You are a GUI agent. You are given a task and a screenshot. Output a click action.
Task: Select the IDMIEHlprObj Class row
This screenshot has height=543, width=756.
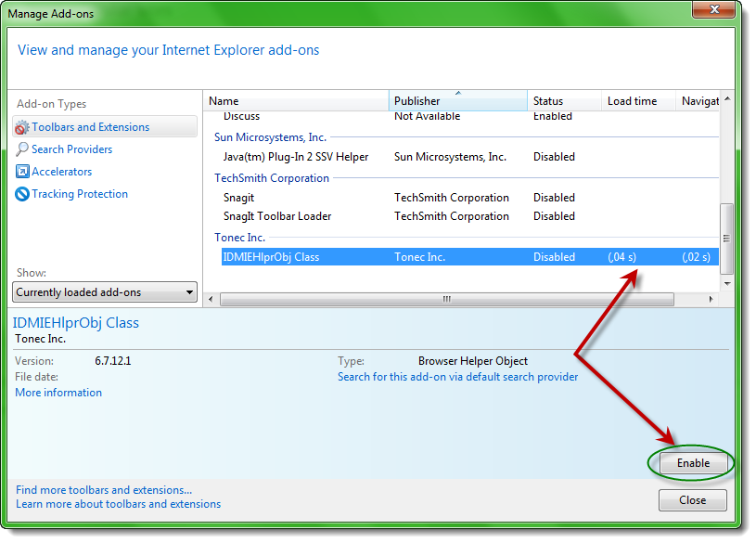pyautogui.click(x=470, y=257)
